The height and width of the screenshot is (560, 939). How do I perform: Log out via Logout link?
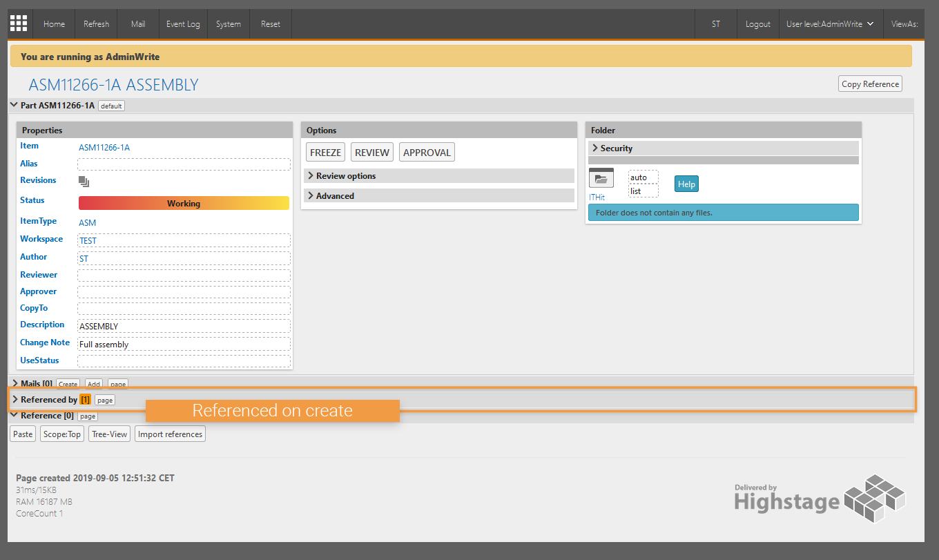point(758,23)
